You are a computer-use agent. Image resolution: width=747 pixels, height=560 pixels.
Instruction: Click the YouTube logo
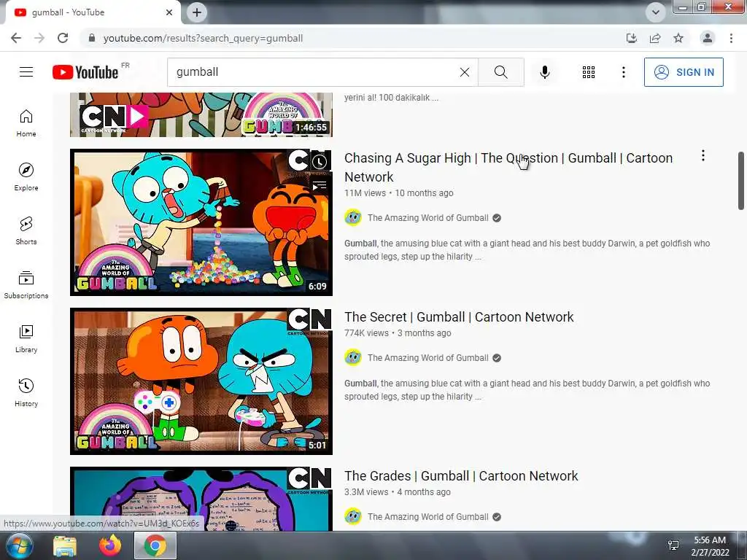click(x=85, y=72)
